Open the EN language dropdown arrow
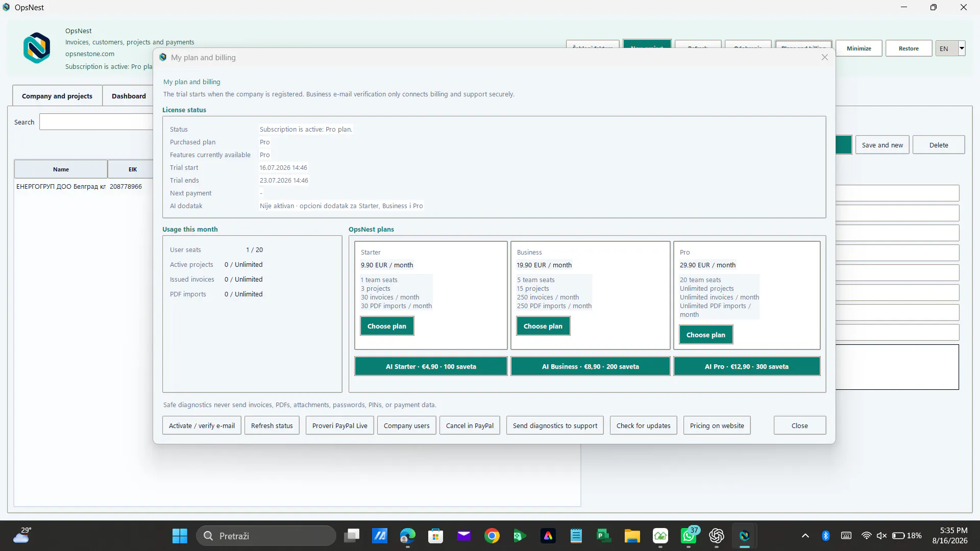Viewport: 980px width, 551px height. click(x=962, y=48)
